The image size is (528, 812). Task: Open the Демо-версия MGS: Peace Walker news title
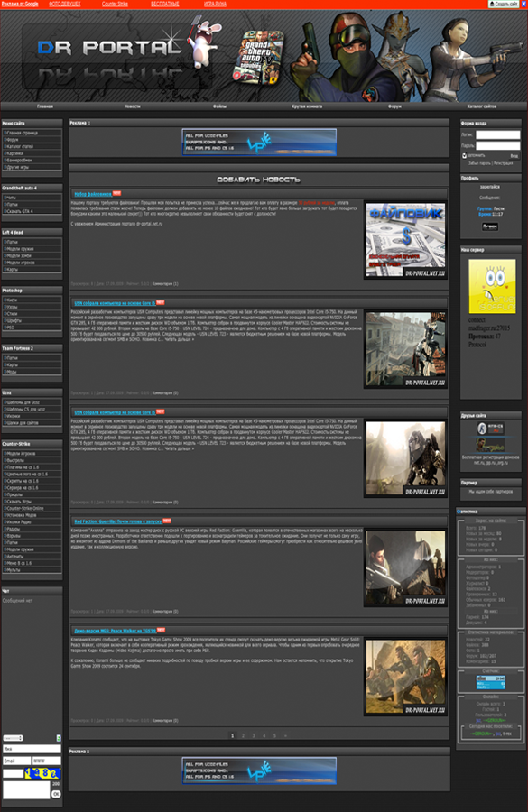pos(115,631)
